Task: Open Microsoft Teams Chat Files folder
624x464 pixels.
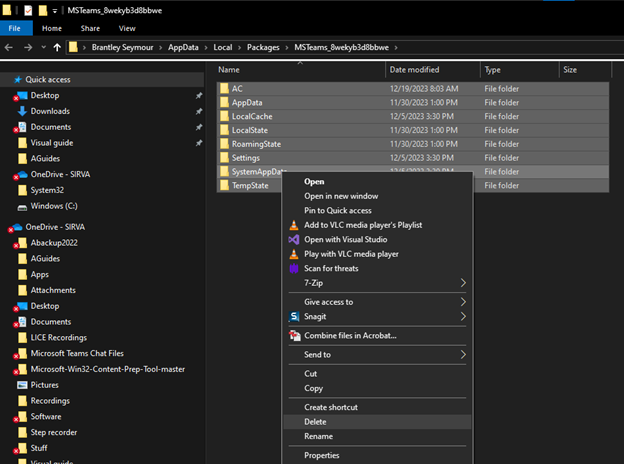Action: coord(77,353)
